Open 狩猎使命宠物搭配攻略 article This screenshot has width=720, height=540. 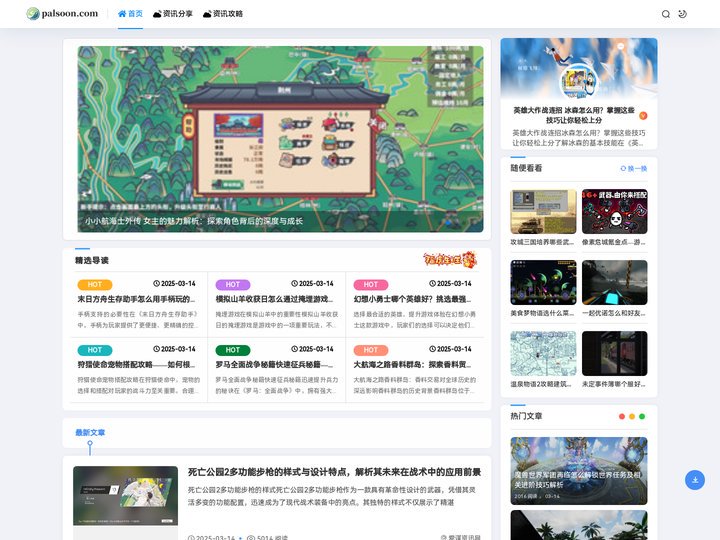click(136, 365)
